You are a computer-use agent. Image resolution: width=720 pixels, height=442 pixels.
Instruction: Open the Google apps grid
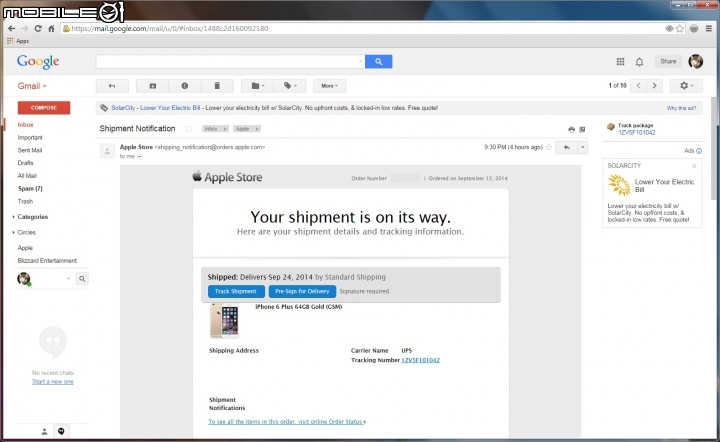coord(620,62)
